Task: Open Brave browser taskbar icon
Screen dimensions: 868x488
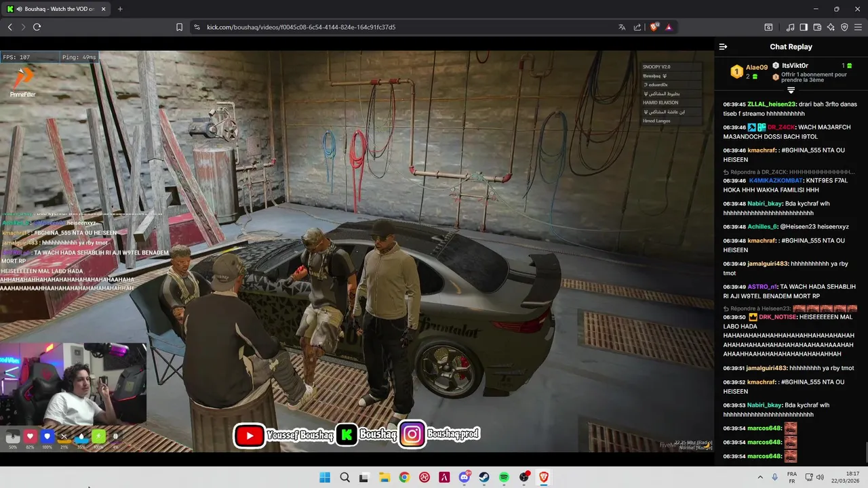Action: [544, 478]
